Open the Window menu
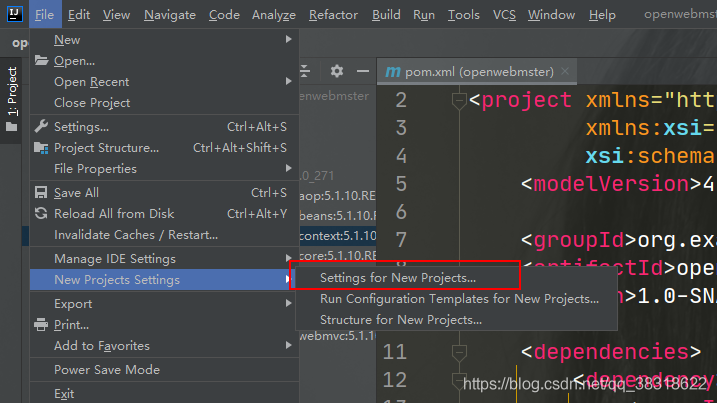The height and width of the screenshot is (403, 717). point(551,15)
